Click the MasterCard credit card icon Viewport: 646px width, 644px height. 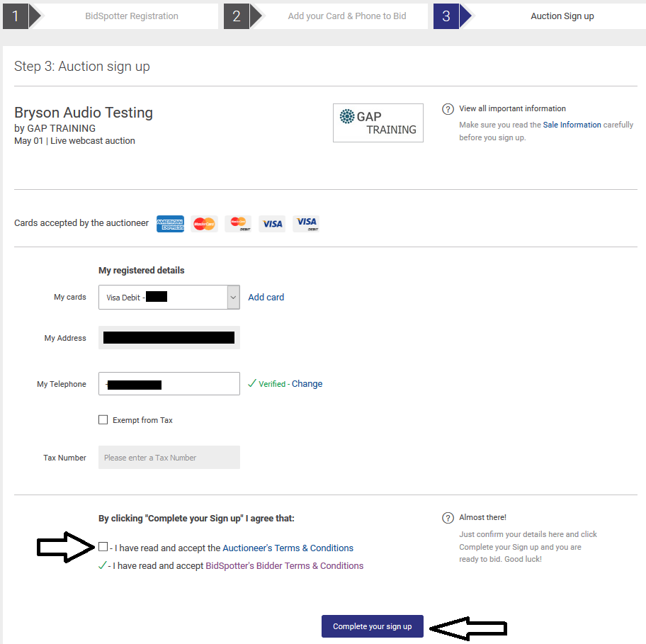click(204, 224)
